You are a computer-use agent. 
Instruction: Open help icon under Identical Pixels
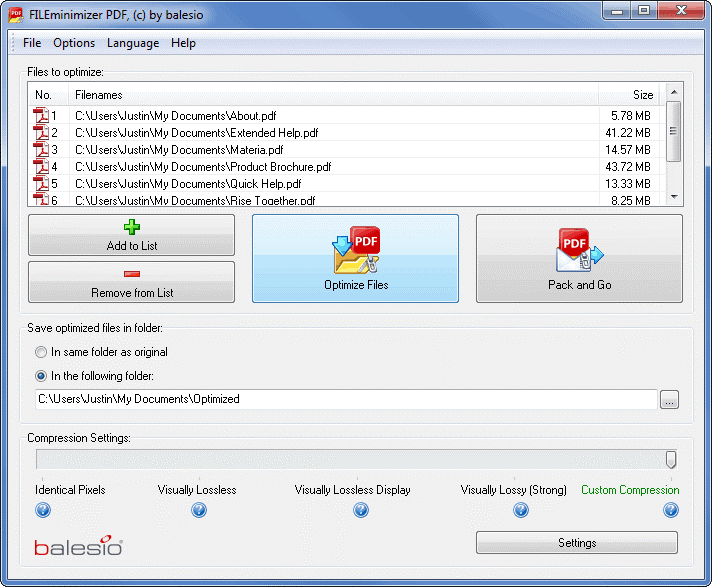(43, 510)
